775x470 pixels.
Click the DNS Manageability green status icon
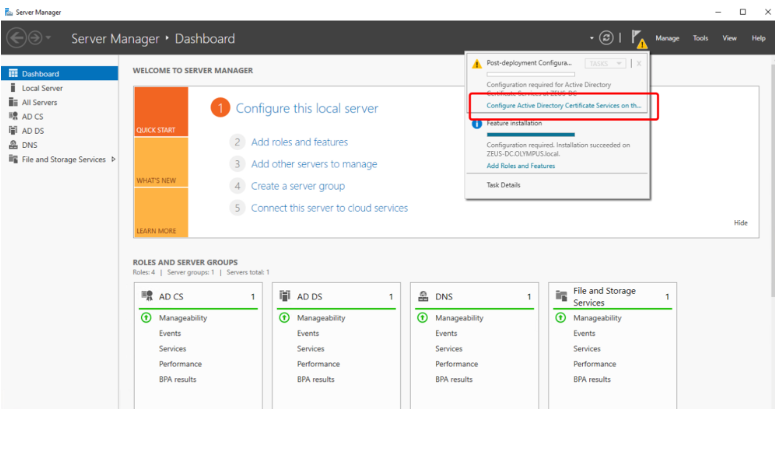422,318
